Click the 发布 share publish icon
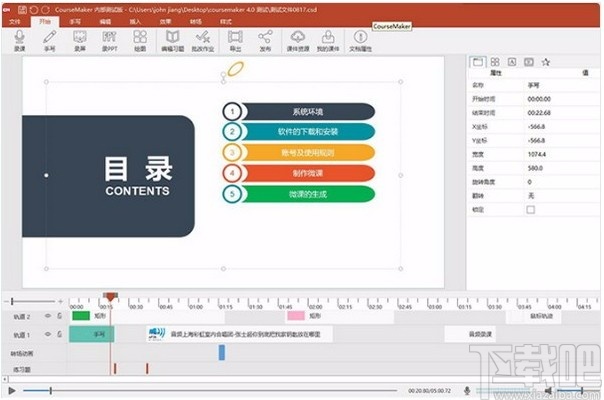 click(x=265, y=40)
